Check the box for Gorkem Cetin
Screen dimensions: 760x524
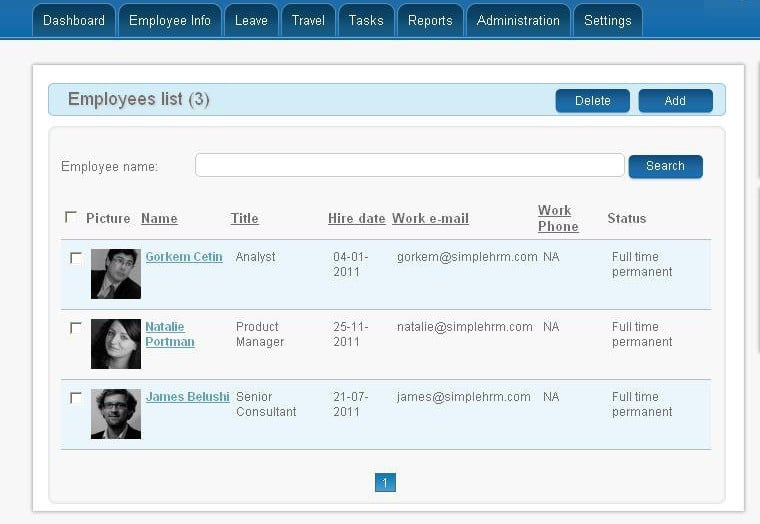click(76, 258)
